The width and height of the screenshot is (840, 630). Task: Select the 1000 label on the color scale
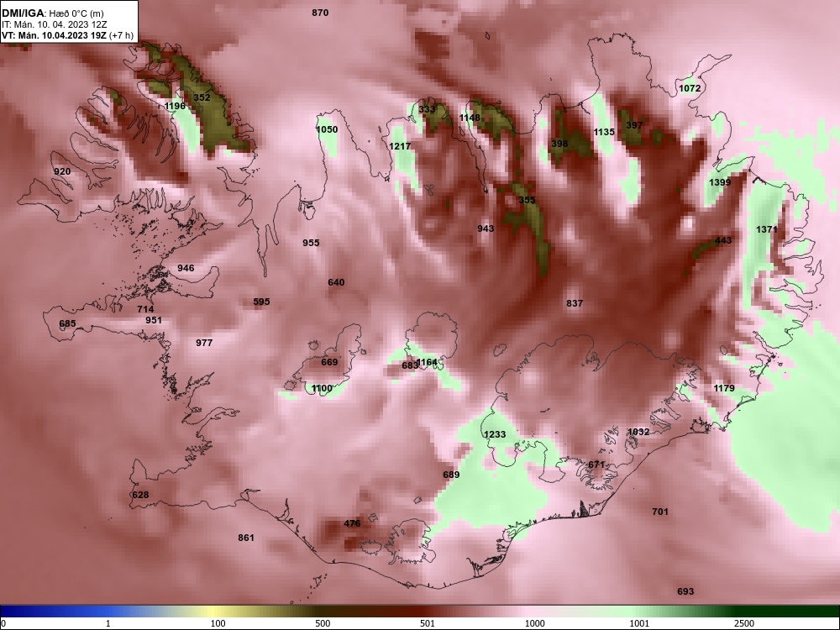pyautogui.click(x=534, y=623)
